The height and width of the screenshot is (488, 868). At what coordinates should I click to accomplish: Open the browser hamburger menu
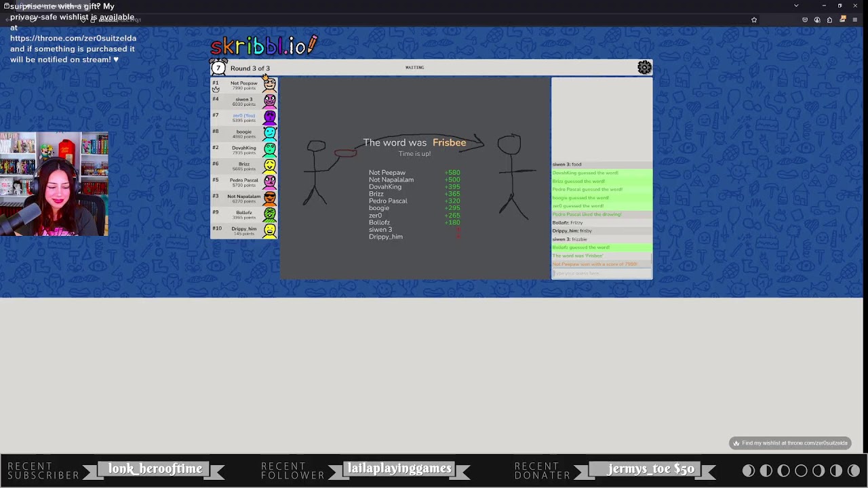(x=854, y=20)
